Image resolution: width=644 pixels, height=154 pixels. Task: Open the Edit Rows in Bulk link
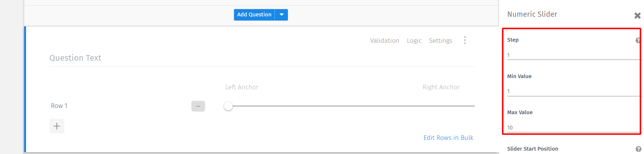[448, 138]
